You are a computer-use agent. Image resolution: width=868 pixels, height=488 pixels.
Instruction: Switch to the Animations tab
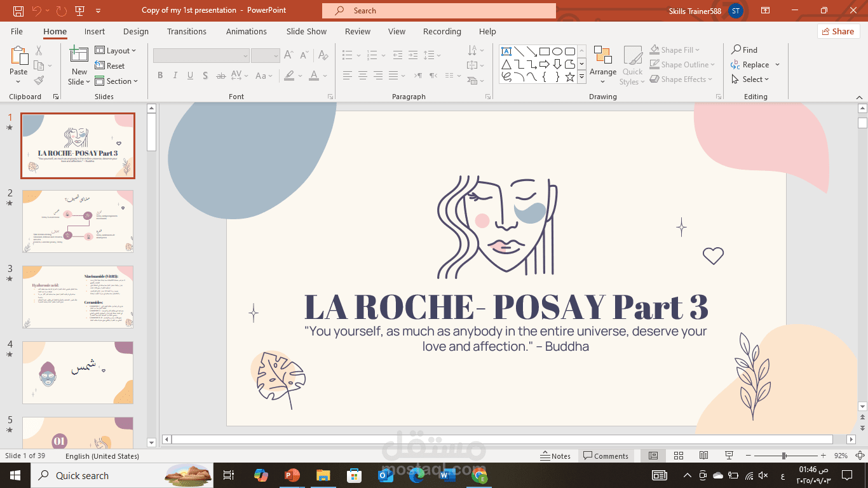pyautogui.click(x=247, y=31)
